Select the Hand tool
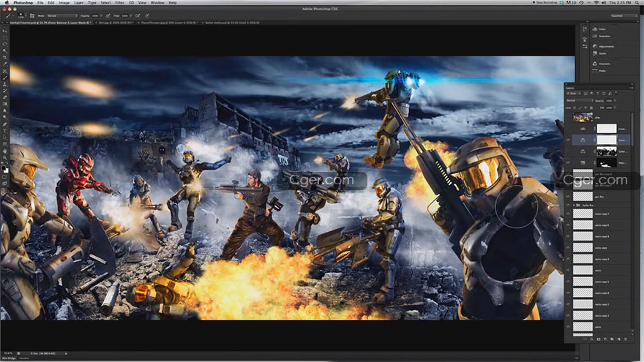The height and width of the screenshot is (362, 644). point(4,151)
